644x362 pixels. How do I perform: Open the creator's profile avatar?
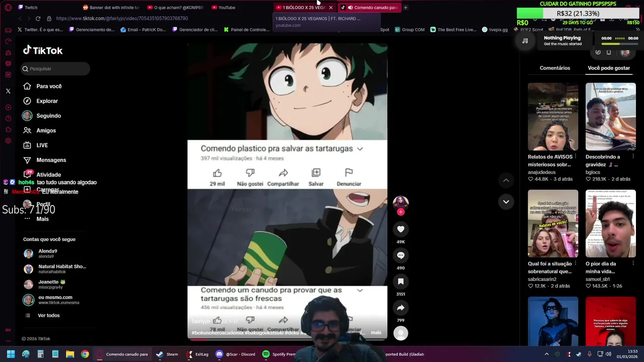coord(400,203)
